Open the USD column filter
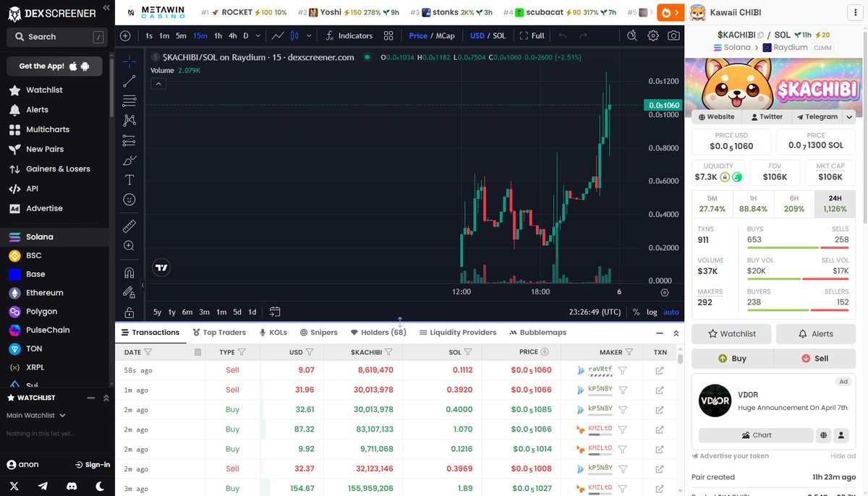The height and width of the screenshot is (496, 868). click(309, 352)
